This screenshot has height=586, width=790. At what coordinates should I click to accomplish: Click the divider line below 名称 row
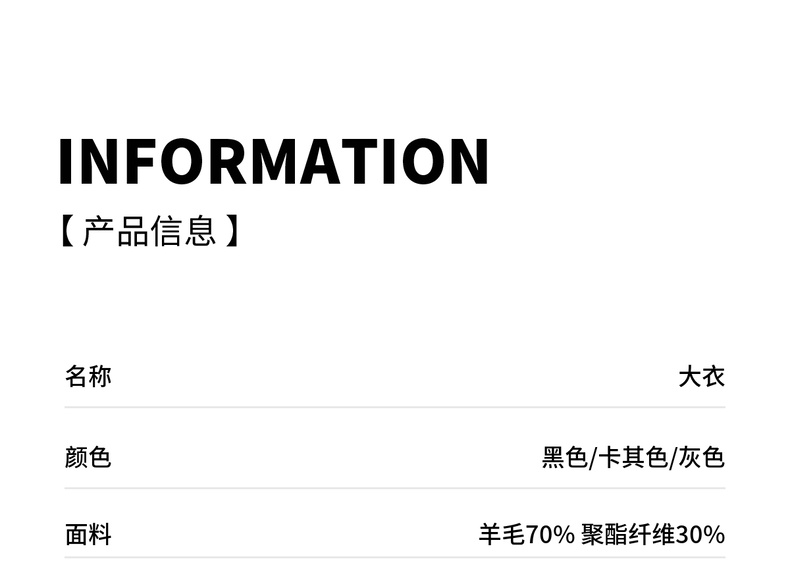pyautogui.click(x=395, y=407)
